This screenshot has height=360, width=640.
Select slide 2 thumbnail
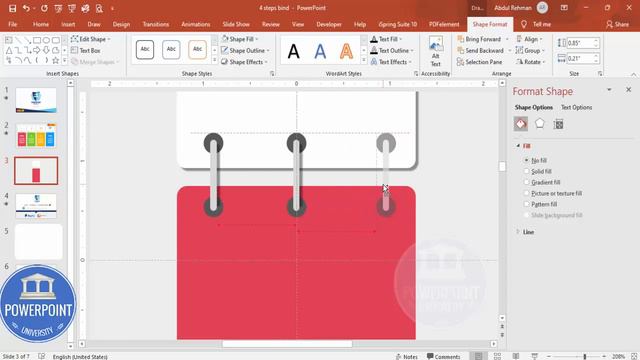pos(36,136)
